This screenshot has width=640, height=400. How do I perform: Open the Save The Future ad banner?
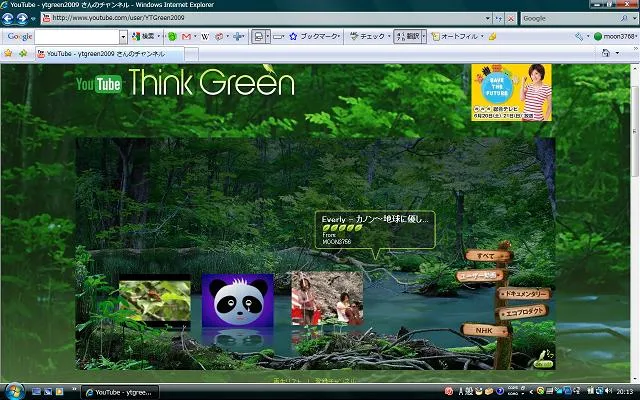pyautogui.click(x=511, y=92)
